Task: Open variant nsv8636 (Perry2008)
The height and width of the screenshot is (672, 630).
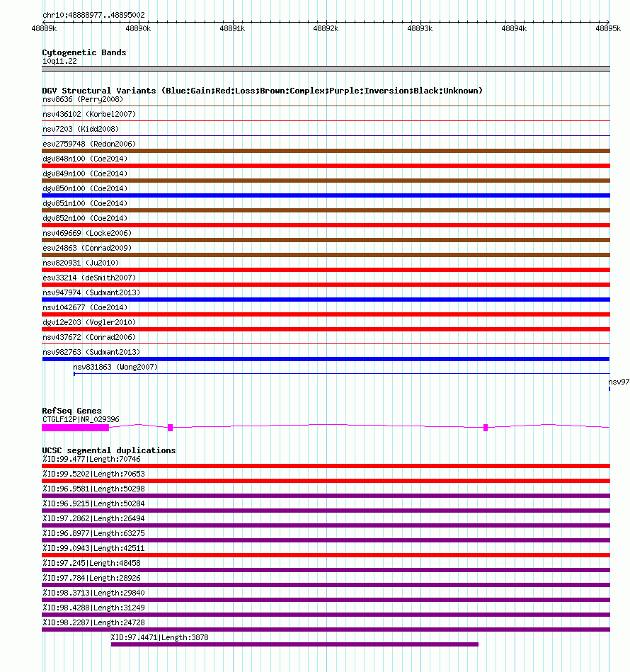Action: pyautogui.click(x=83, y=99)
